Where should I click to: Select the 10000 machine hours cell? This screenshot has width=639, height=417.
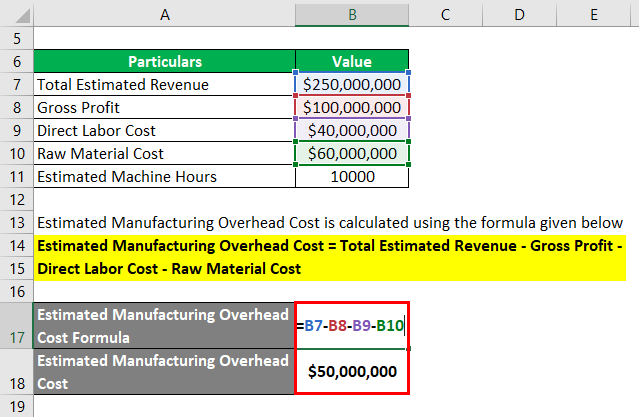click(x=352, y=176)
